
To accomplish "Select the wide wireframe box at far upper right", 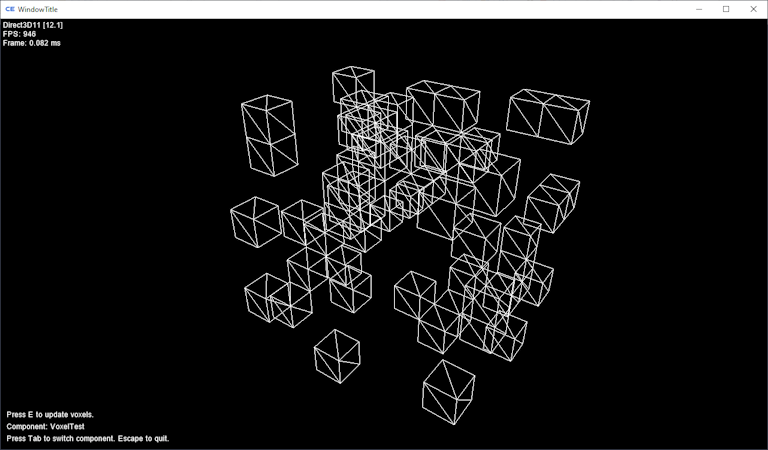I will 548,116.
